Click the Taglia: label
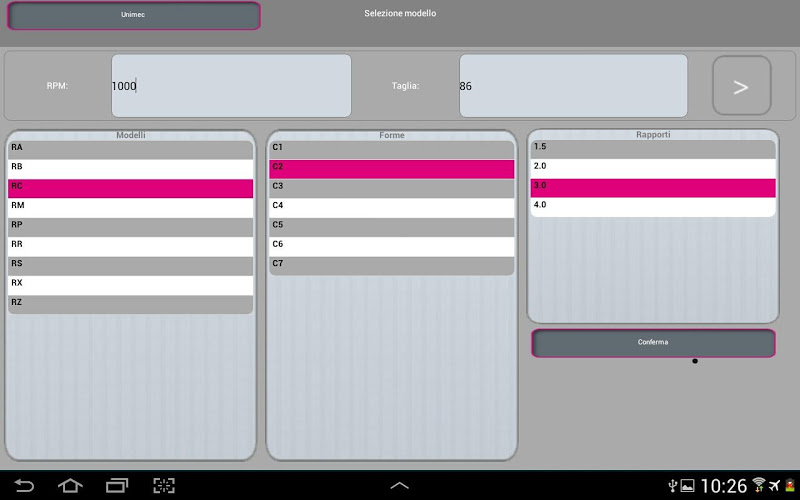This screenshot has width=800, height=500. click(x=406, y=86)
